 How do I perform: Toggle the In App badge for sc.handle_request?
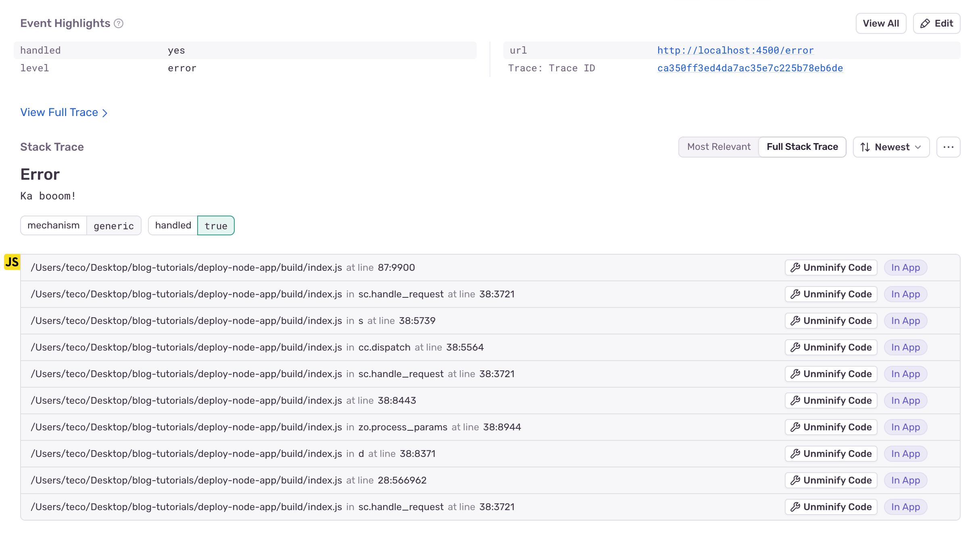(x=905, y=294)
